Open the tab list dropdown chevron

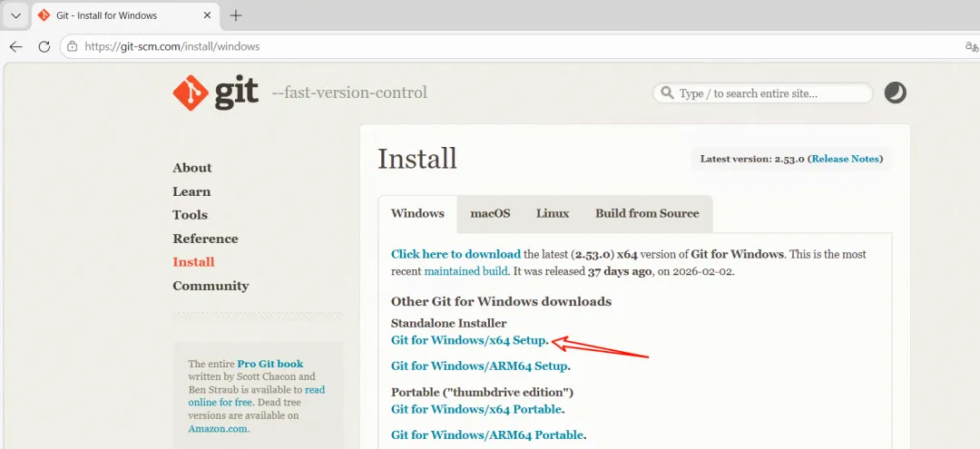[15, 15]
